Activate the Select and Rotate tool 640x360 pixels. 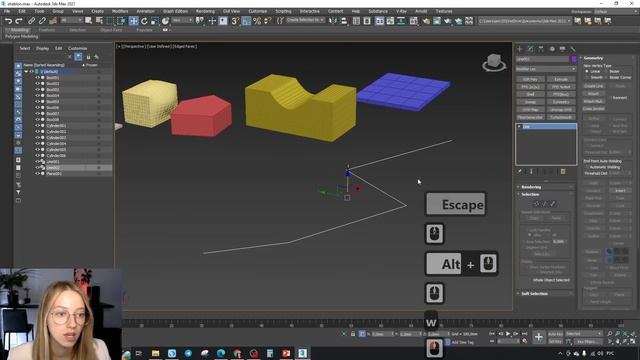[x=144, y=20]
